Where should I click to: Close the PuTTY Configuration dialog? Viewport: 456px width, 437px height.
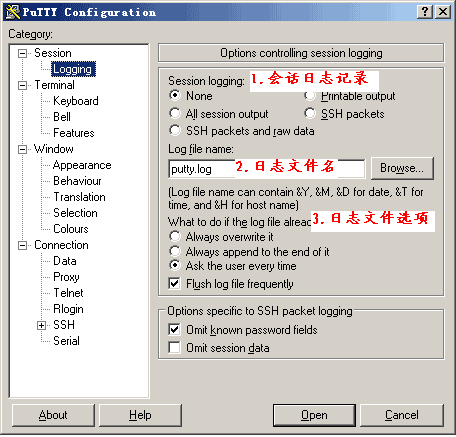pos(443,12)
